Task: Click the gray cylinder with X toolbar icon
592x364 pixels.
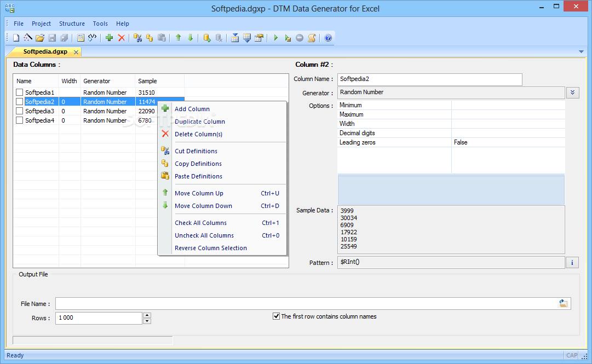Action: tap(219, 38)
